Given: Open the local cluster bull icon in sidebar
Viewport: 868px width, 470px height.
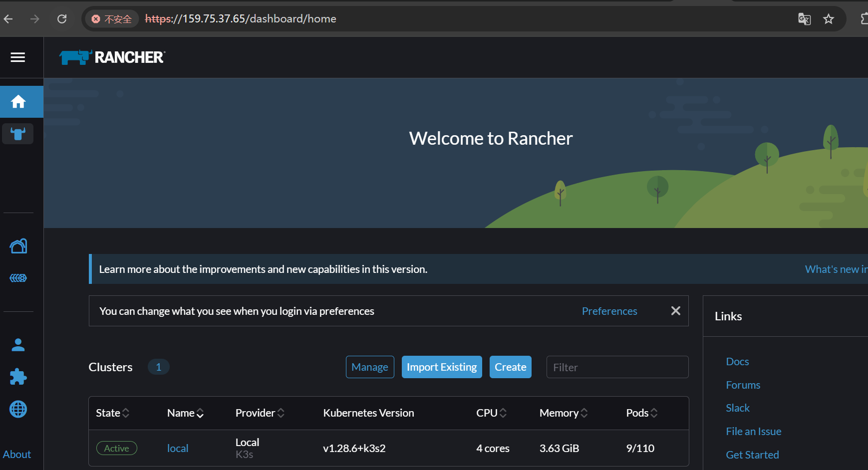Looking at the screenshot, I should pos(18,134).
